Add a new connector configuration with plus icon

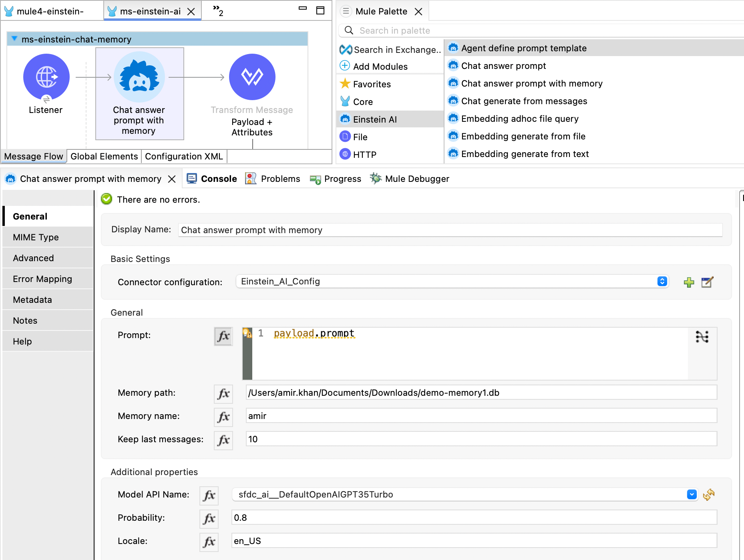click(689, 282)
